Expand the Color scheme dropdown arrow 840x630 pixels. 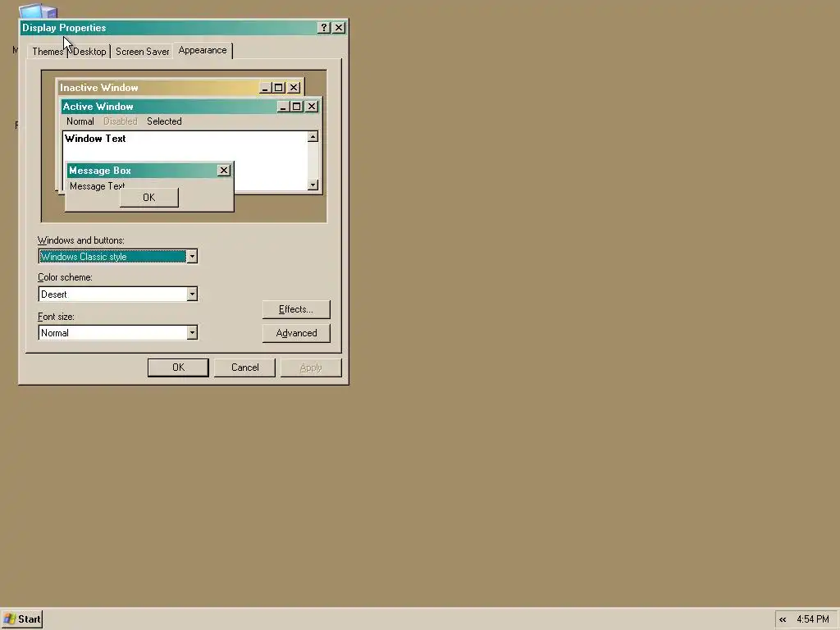coord(192,294)
